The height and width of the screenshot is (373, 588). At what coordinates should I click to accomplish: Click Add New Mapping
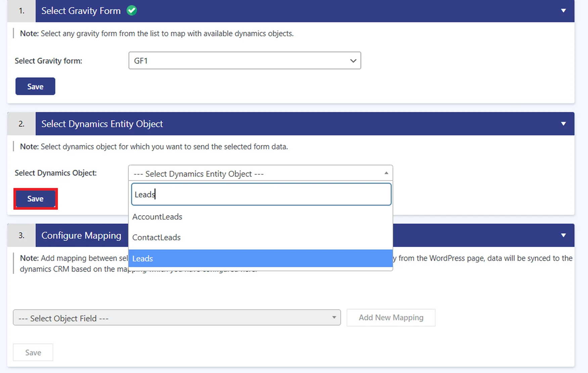(x=391, y=318)
